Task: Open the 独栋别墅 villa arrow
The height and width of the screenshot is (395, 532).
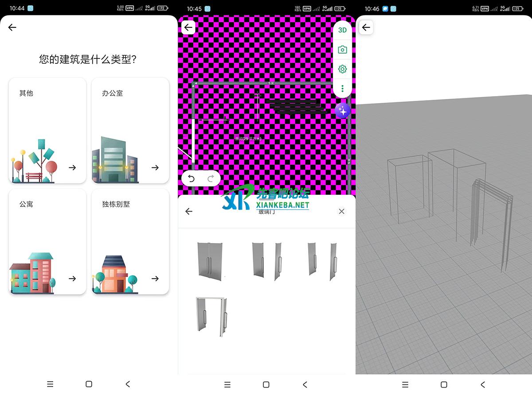Action: 155,279
